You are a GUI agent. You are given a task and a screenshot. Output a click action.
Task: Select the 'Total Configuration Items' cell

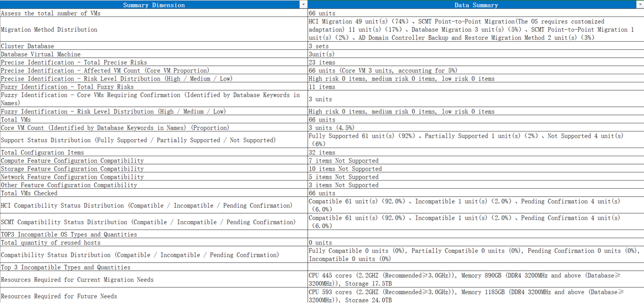point(154,152)
